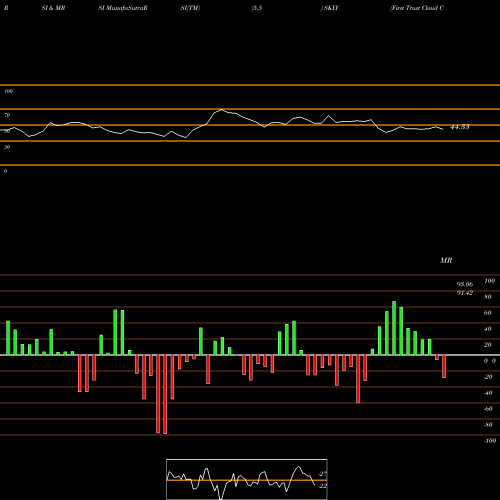Click the ') SKYY' ticker text
This screenshot has height=500, width=500.
(330, 8)
